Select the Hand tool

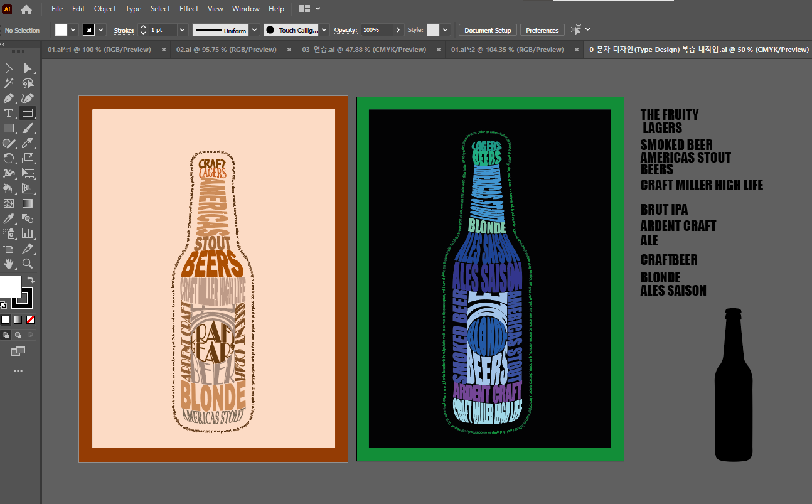[9, 264]
